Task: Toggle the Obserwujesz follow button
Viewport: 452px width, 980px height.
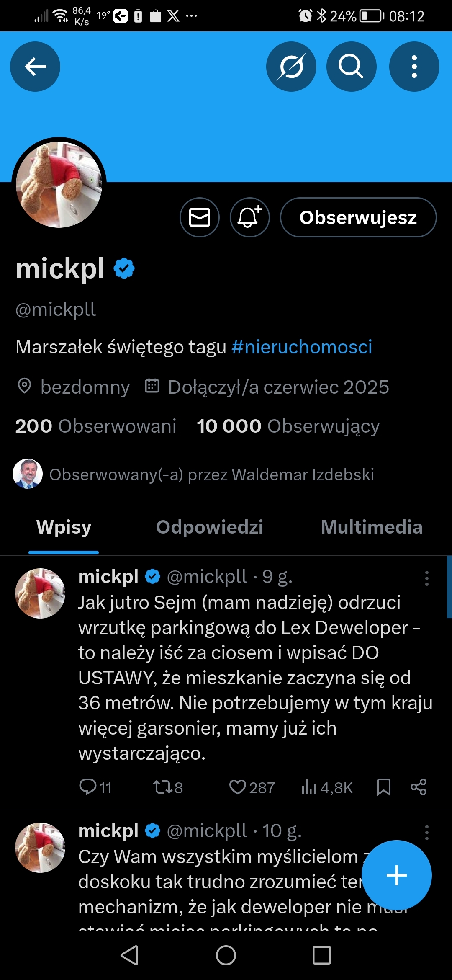Action: click(358, 217)
